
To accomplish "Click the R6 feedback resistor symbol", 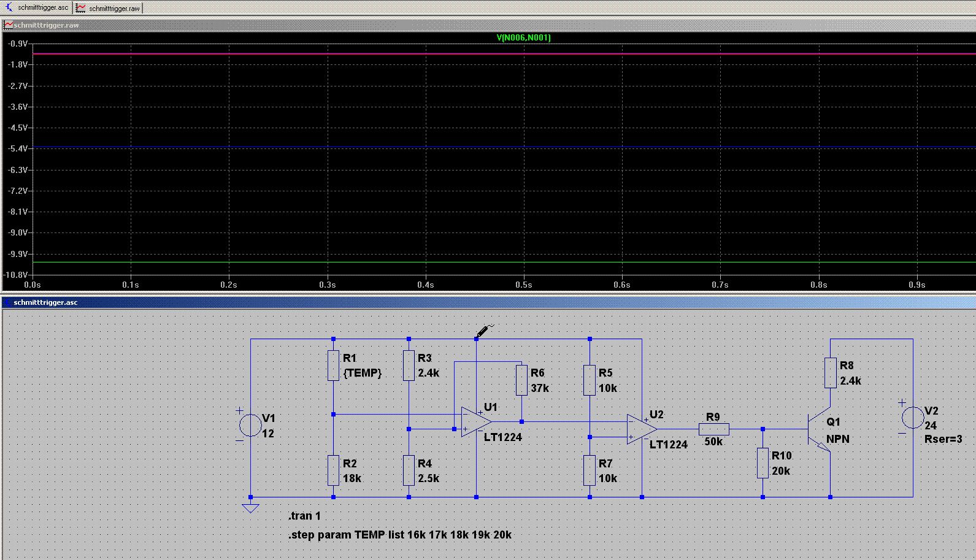I will [521, 380].
